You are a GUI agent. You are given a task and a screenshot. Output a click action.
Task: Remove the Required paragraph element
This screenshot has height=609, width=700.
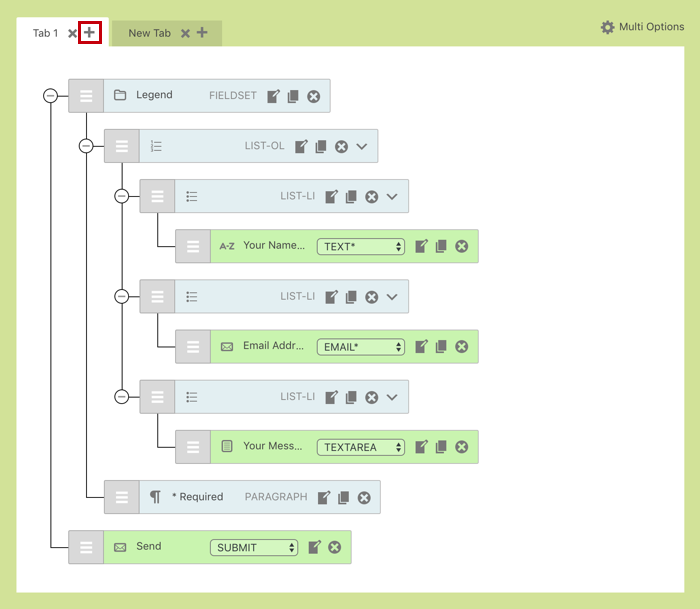(x=364, y=497)
